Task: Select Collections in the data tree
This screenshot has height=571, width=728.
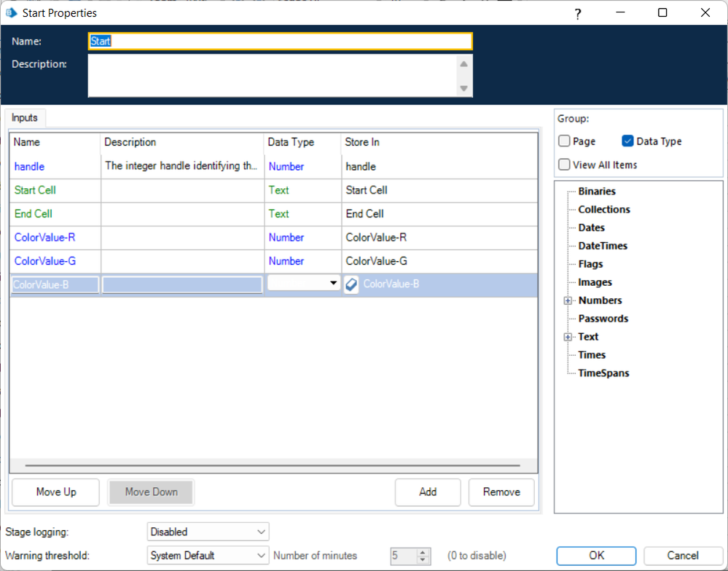Action: (604, 209)
